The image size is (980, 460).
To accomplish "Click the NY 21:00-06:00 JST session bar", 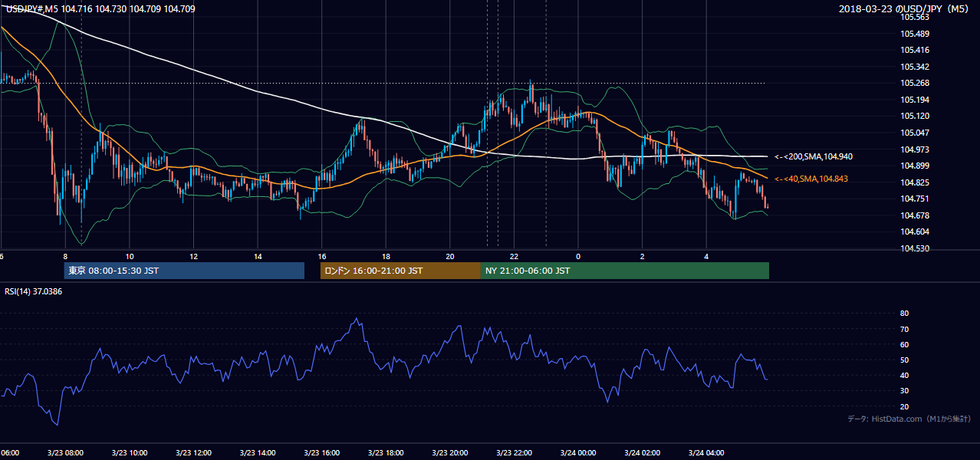I will (x=625, y=271).
